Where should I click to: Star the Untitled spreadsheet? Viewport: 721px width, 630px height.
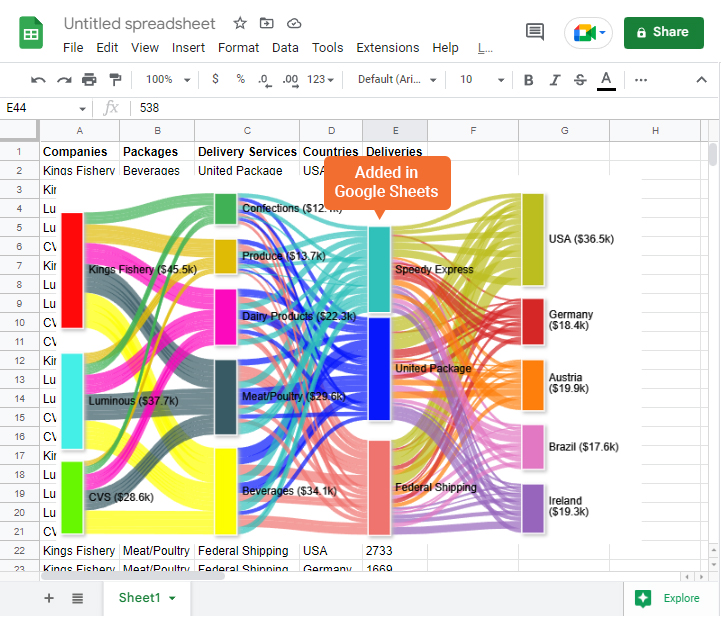click(240, 23)
